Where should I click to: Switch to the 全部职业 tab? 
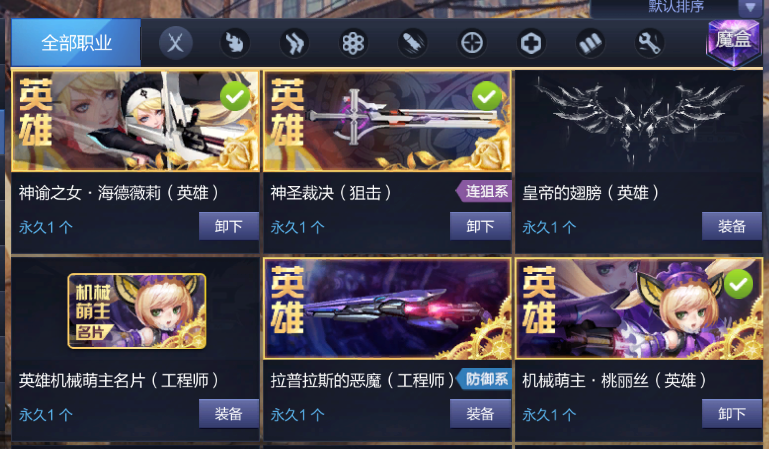[76, 43]
